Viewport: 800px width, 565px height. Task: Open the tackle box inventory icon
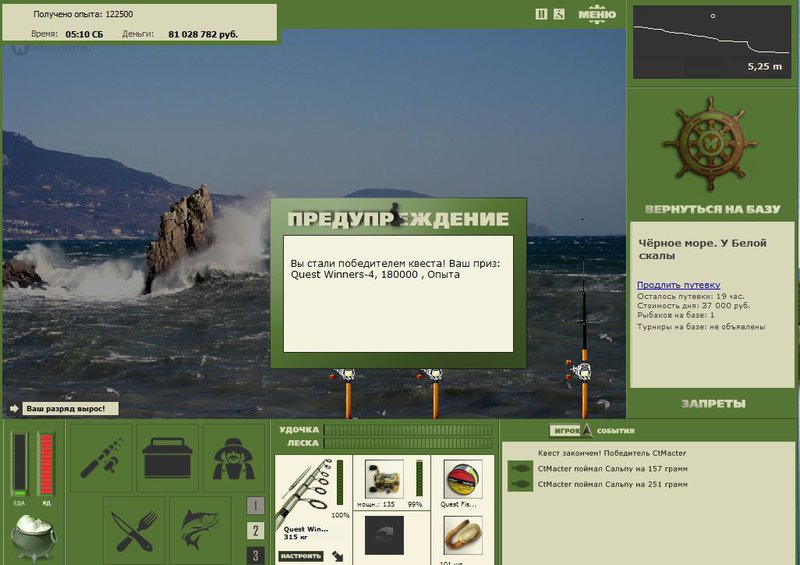[x=167, y=458]
